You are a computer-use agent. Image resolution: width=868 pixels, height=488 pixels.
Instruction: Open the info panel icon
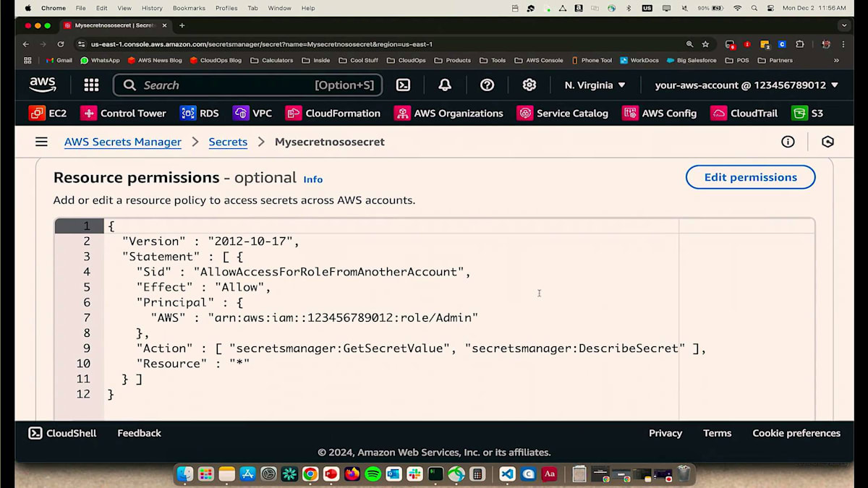[x=788, y=142]
